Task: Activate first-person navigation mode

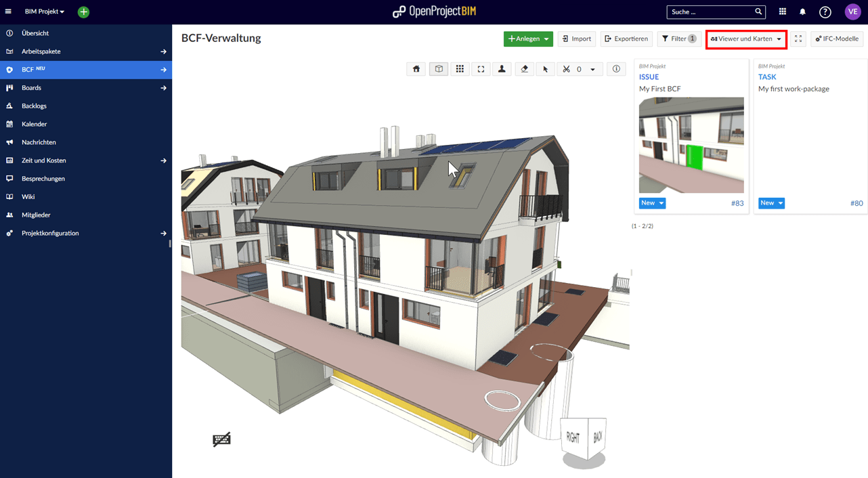Action: click(502, 68)
